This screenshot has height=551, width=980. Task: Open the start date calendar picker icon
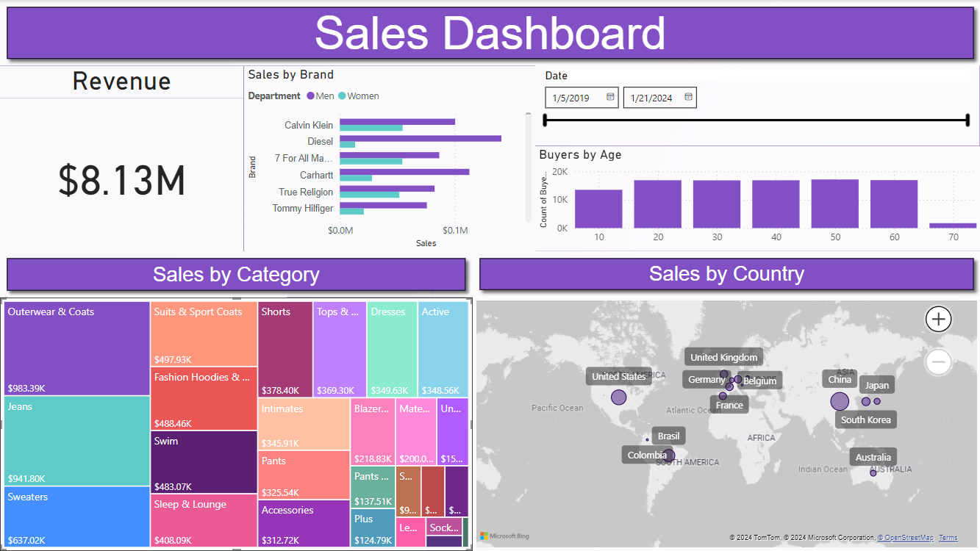coord(610,97)
